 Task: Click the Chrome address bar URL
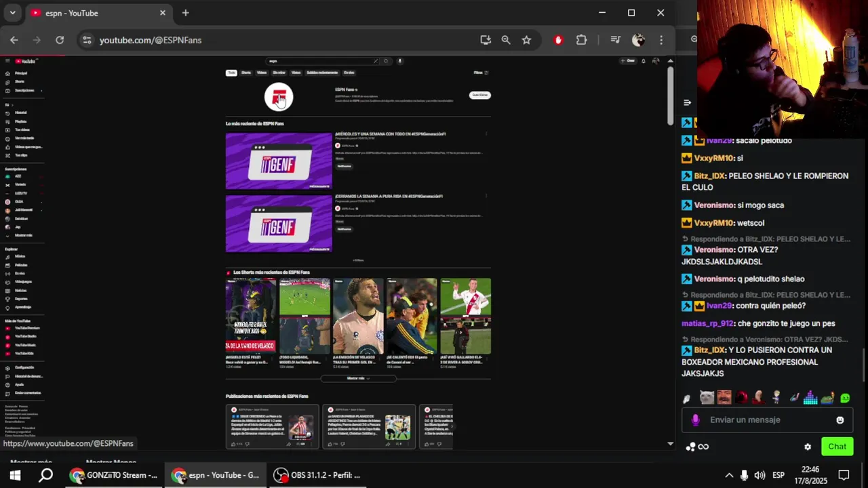(x=151, y=40)
